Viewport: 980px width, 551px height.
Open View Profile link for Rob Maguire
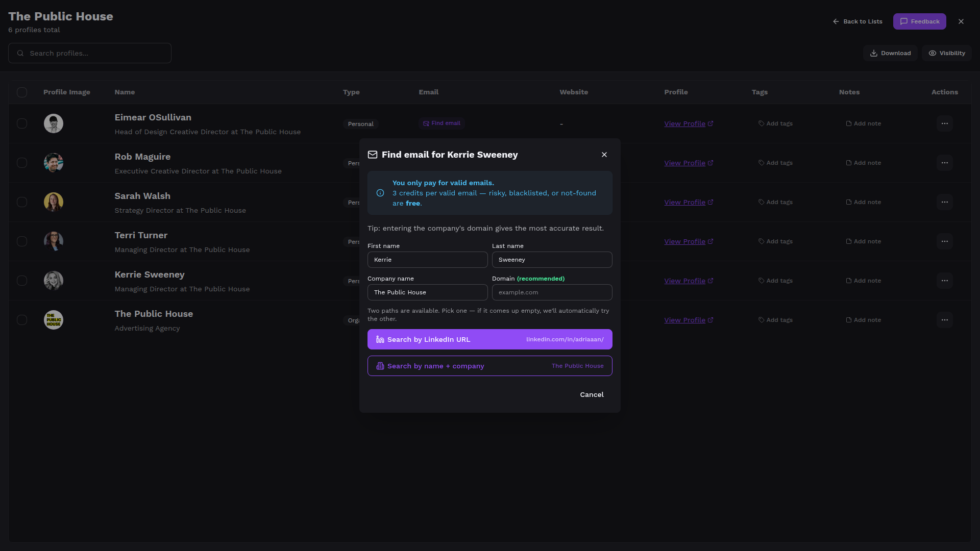689,163
